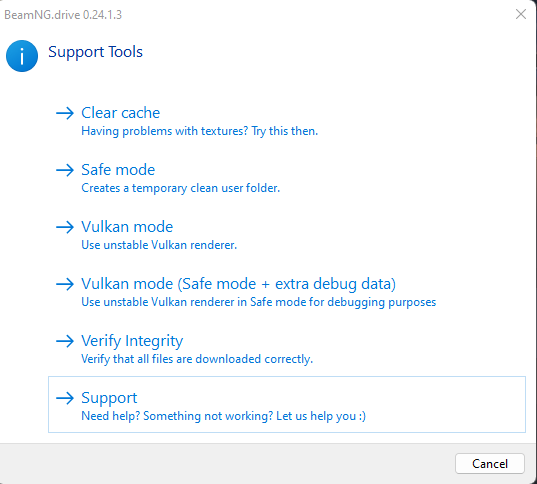The width and height of the screenshot is (537, 484).
Task: Click the arrow icon beside Safe mode
Action: (65, 170)
